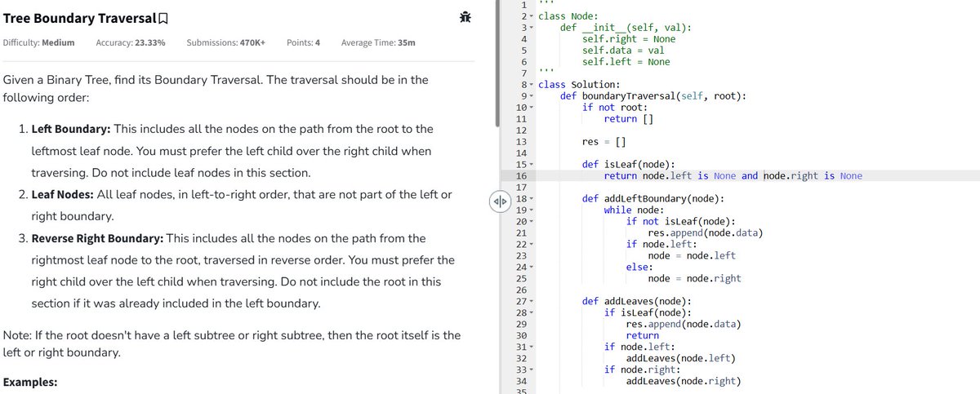This screenshot has width=980, height=394.
Task: Click the 'node = node.right' code line
Action: tap(694, 278)
